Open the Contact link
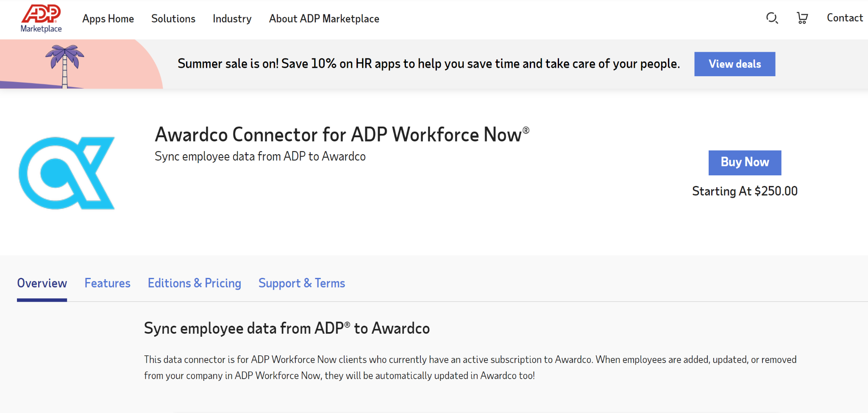This screenshot has height=413, width=868. click(844, 18)
